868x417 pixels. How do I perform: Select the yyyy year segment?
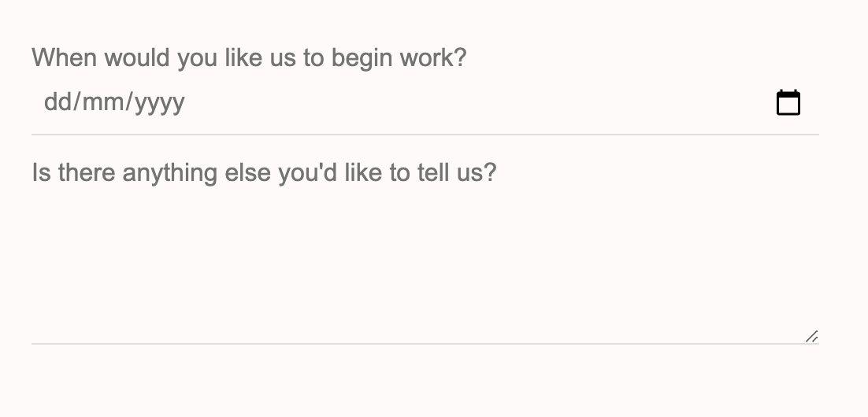[160, 103]
